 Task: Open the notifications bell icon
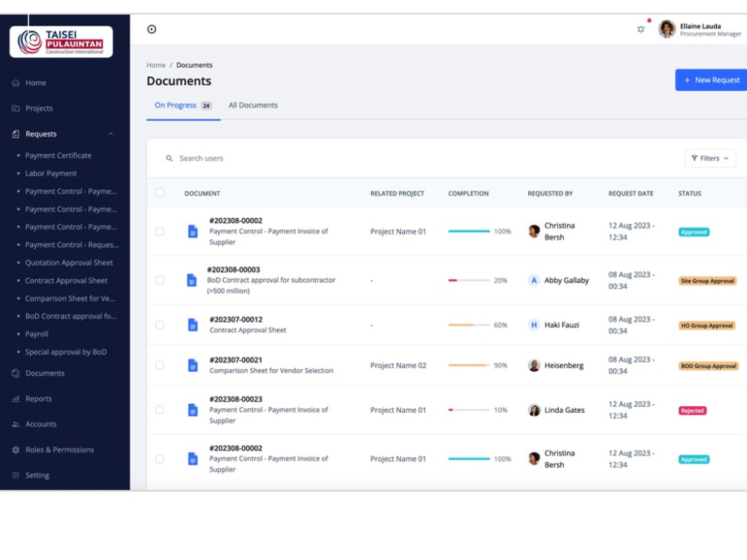pyautogui.click(x=641, y=30)
